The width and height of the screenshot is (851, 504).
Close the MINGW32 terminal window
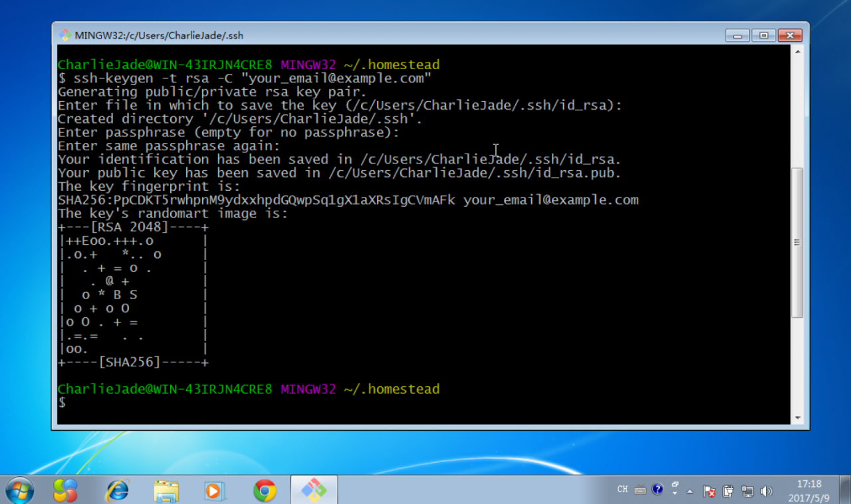[789, 35]
